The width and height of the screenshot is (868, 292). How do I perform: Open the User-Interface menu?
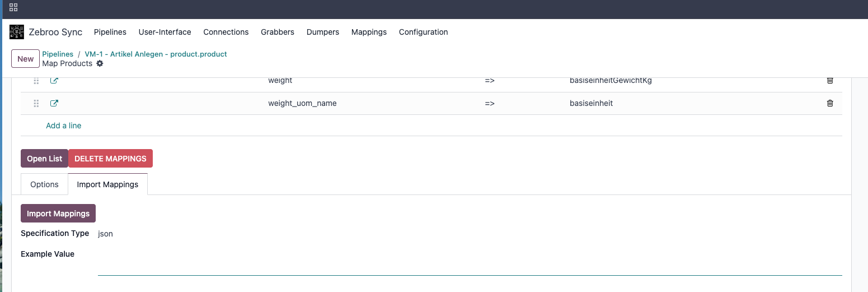coord(165,32)
